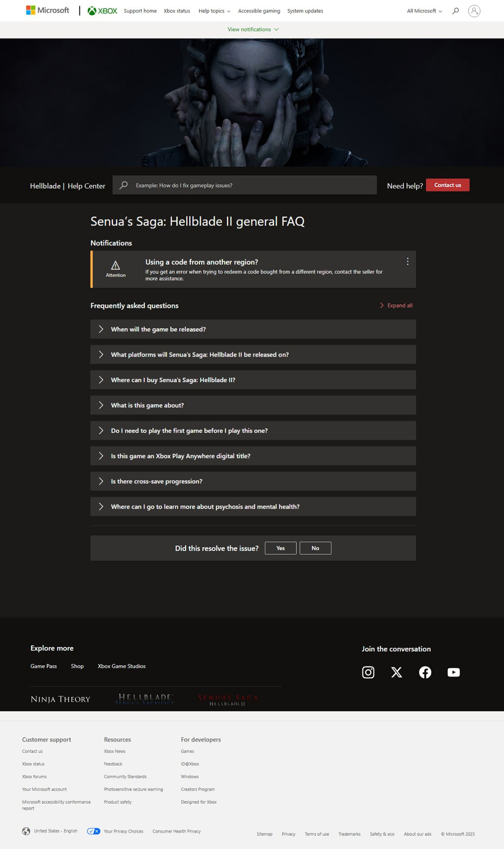Open the YouTube channel icon

point(453,672)
